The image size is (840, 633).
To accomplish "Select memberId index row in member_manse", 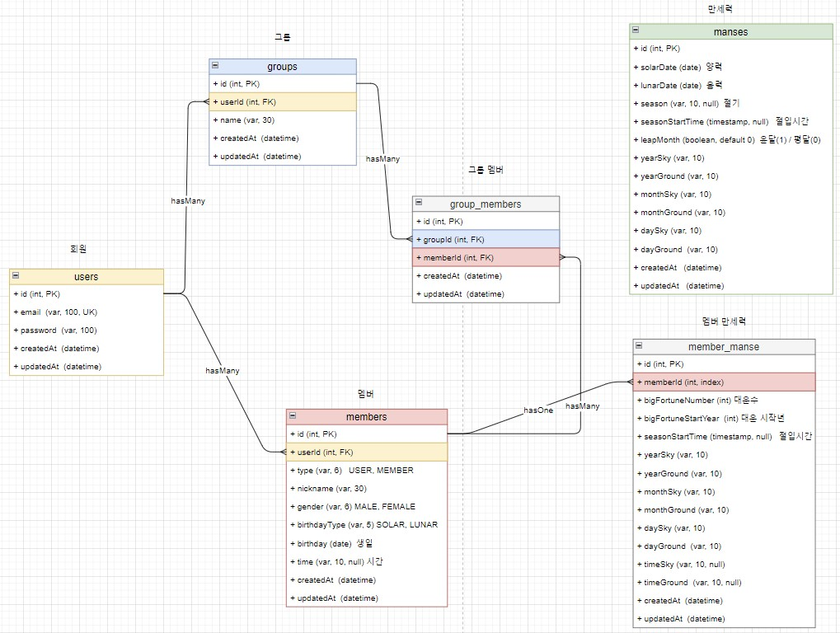I will point(724,382).
